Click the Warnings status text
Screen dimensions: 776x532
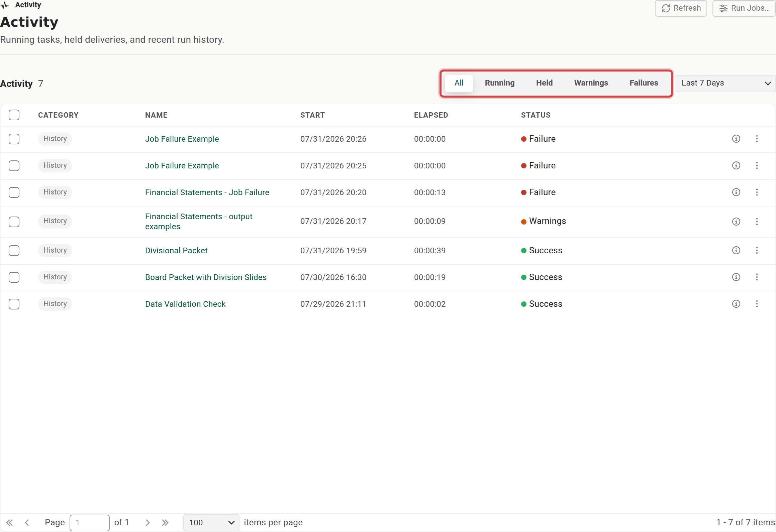(548, 221)
